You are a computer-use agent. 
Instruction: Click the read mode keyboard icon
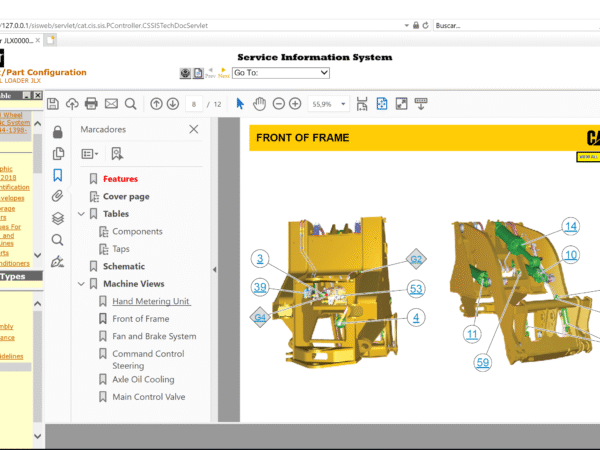coord(421,104)
